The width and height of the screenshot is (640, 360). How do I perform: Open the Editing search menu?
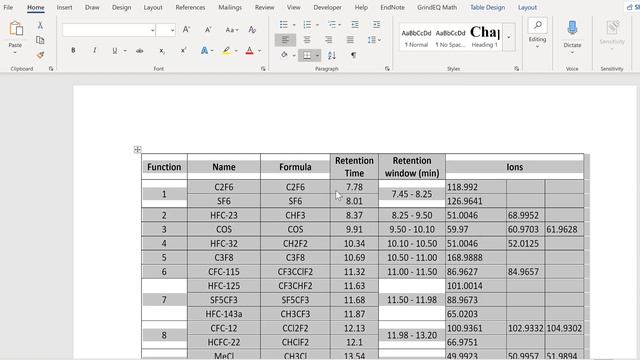coord(538,33)
